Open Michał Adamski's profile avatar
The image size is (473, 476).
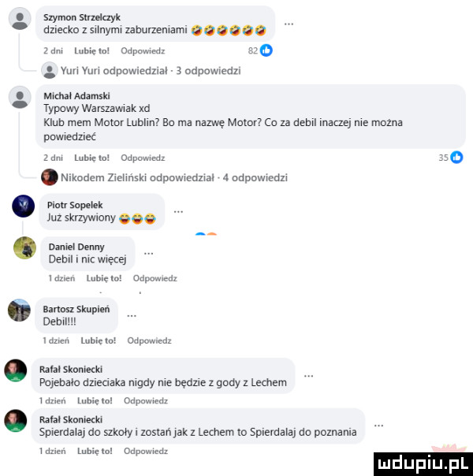click(20, 97)
